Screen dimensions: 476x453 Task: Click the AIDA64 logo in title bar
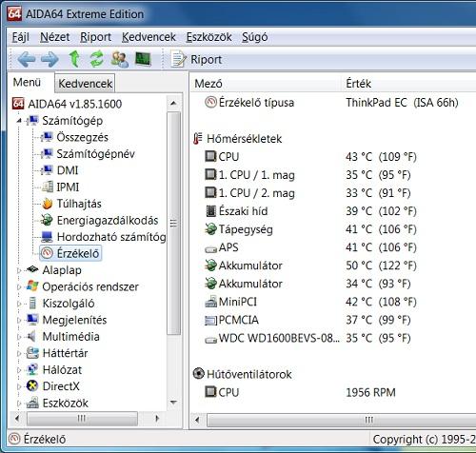pyautogui.click(x=14, y=13)
